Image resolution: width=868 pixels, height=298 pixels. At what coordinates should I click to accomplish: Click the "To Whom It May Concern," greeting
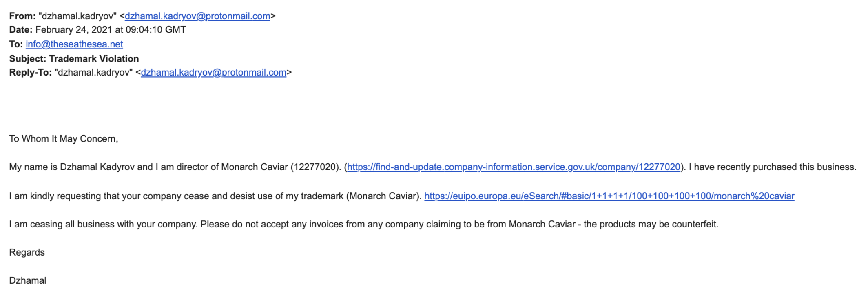pyautogui.click(x=64, y=139)
